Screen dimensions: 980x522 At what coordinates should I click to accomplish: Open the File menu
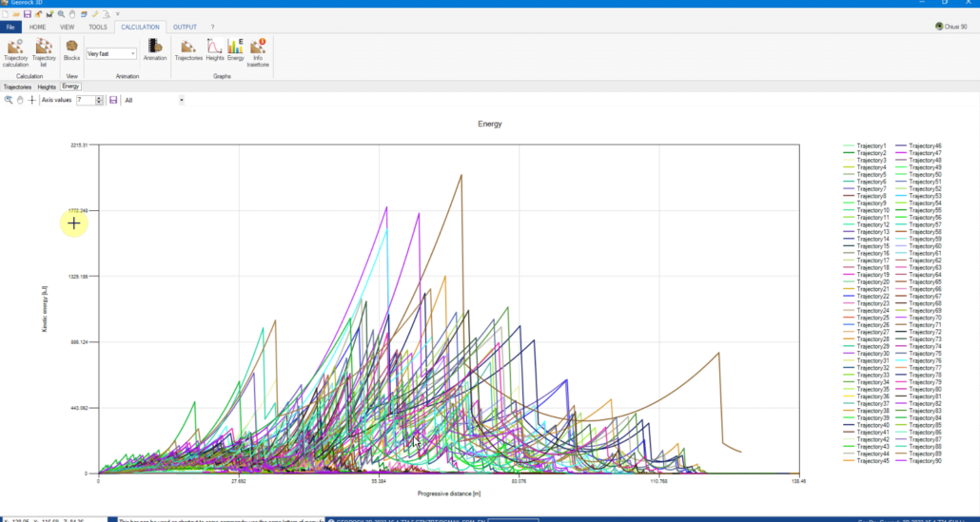pos(10,27)
